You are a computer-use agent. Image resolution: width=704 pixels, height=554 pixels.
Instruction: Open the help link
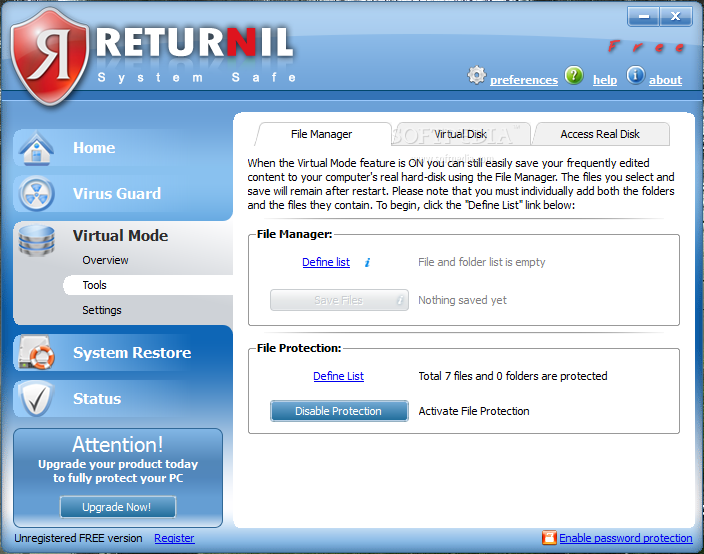tap(605, 80)
